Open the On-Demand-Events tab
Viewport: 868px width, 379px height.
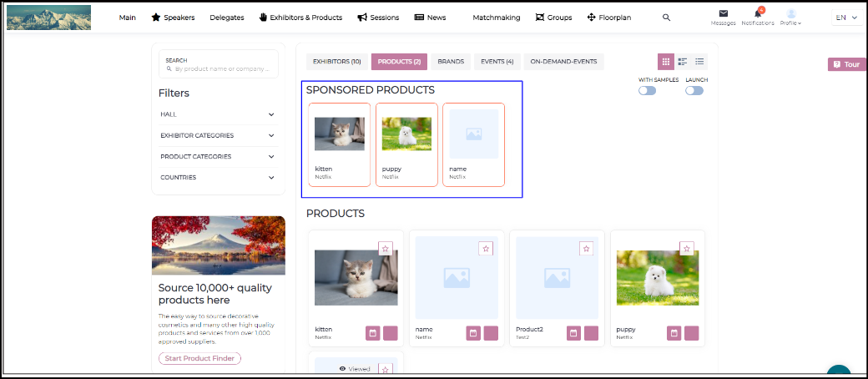(x=563, y=62)
